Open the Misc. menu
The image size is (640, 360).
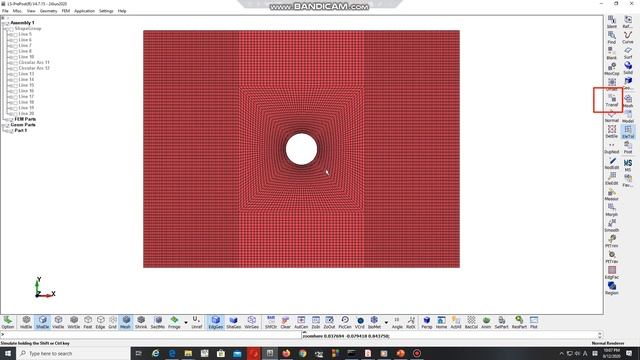pos(18,11)
